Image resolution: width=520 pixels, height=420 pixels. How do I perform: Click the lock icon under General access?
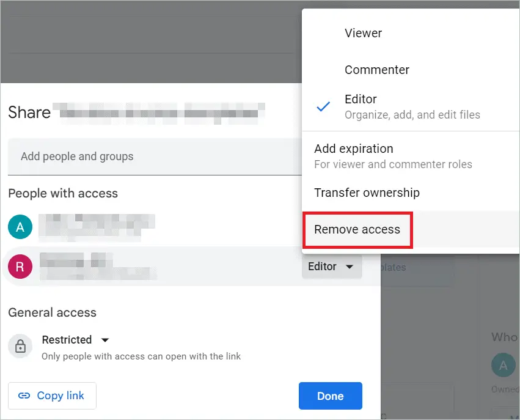point(20,347)
